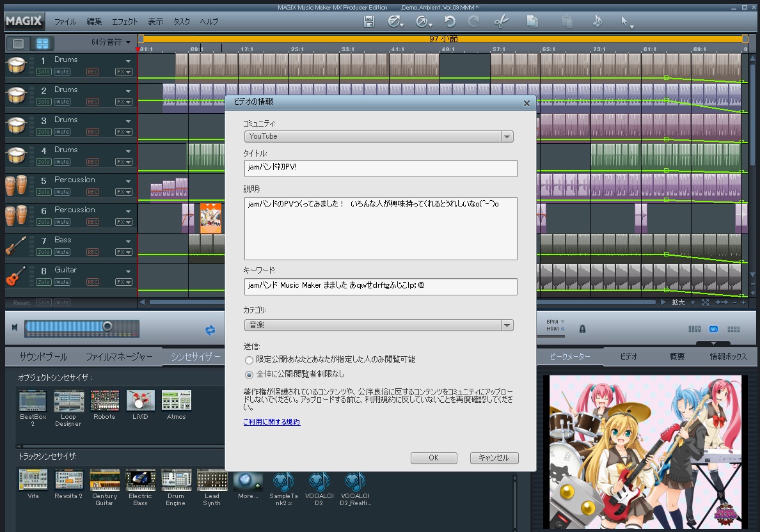760x532 pixels.
Task: Select the Drum Engine synthesizer
Action: tap(176, 480)
